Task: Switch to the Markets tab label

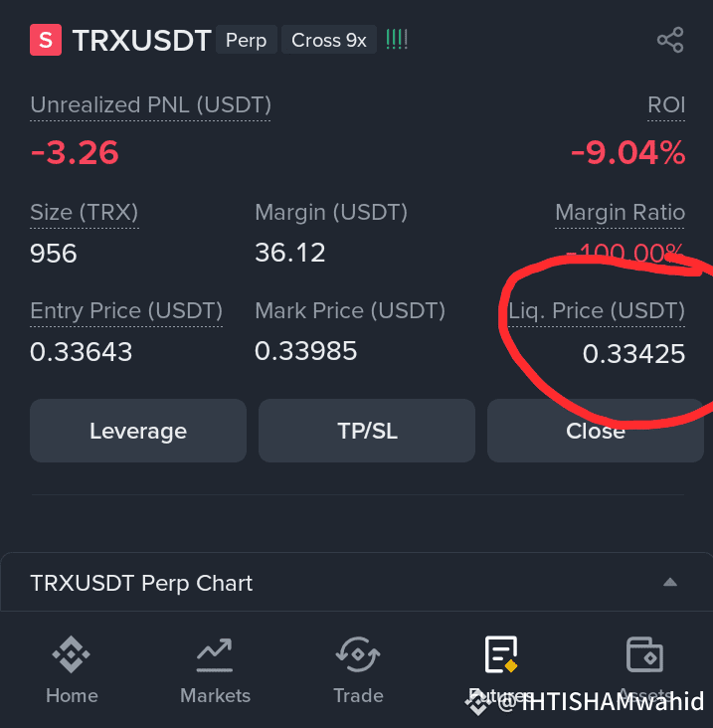Action: [215, 695]
